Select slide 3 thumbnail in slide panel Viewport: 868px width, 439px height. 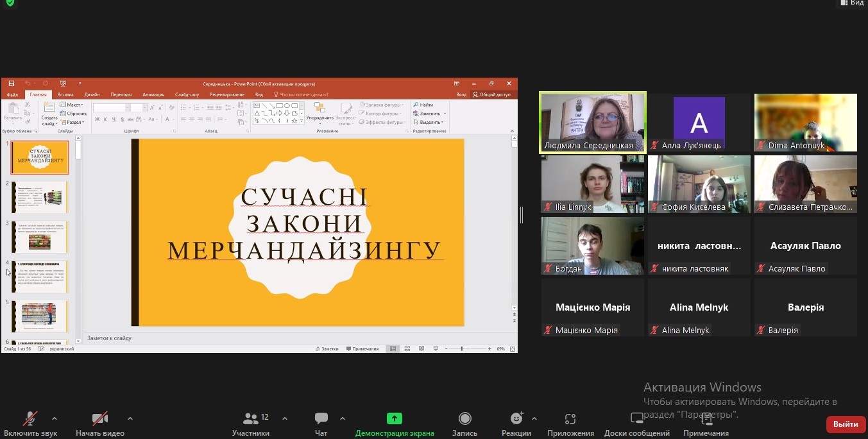click(x=40, y=237)
